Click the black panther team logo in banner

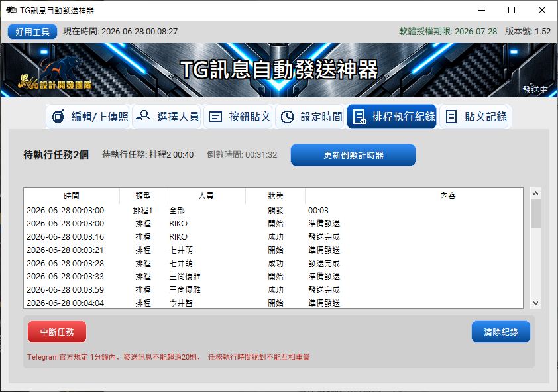point(55,73)
